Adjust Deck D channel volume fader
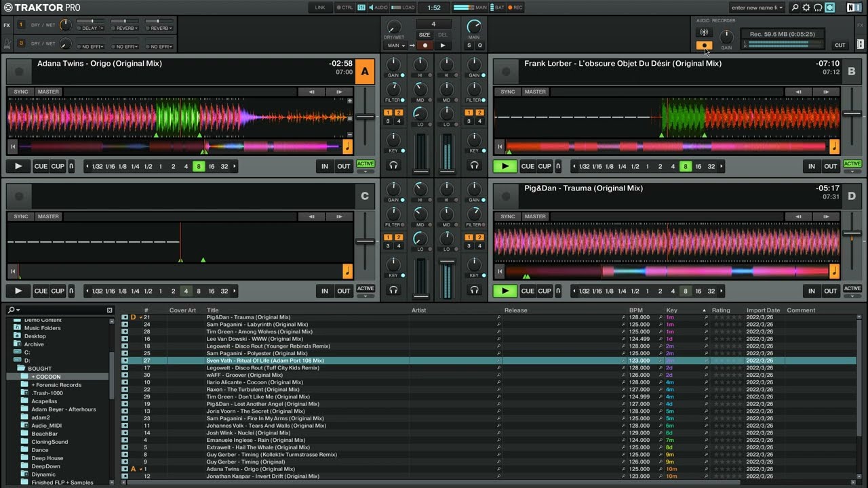 tap(447, 260)
